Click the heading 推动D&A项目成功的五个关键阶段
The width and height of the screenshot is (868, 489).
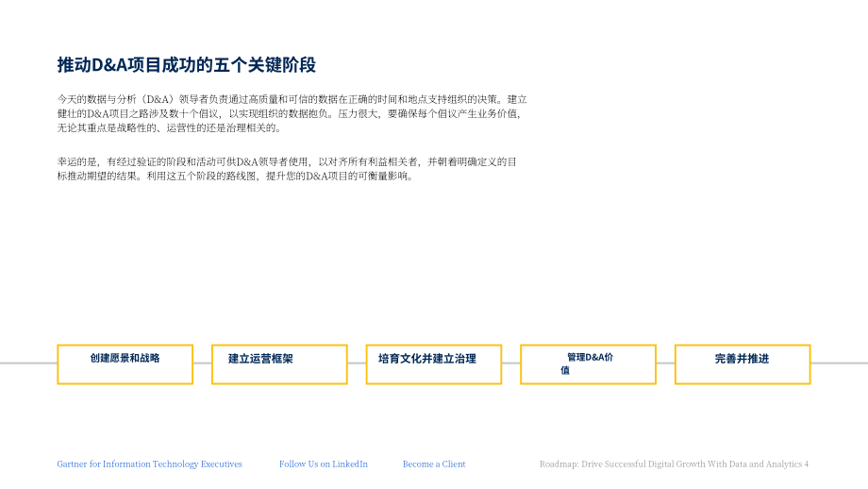[187, 65]
